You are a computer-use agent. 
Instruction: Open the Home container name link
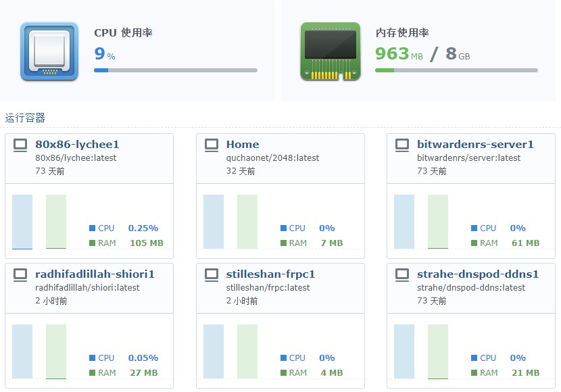pyautogui.click(x=243, y=144)
